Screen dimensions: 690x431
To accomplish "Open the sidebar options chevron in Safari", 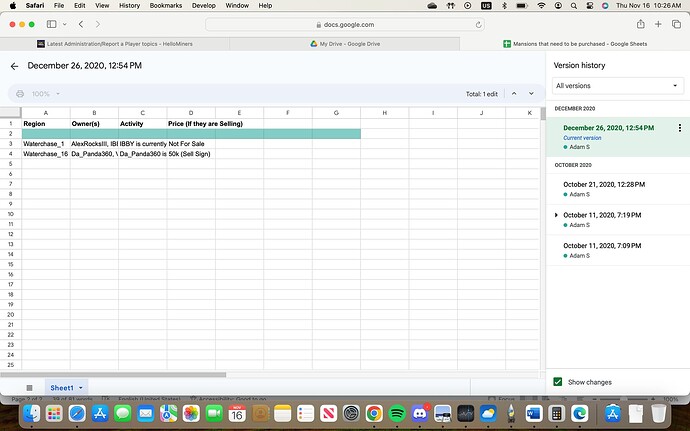I will click(65, 24).
